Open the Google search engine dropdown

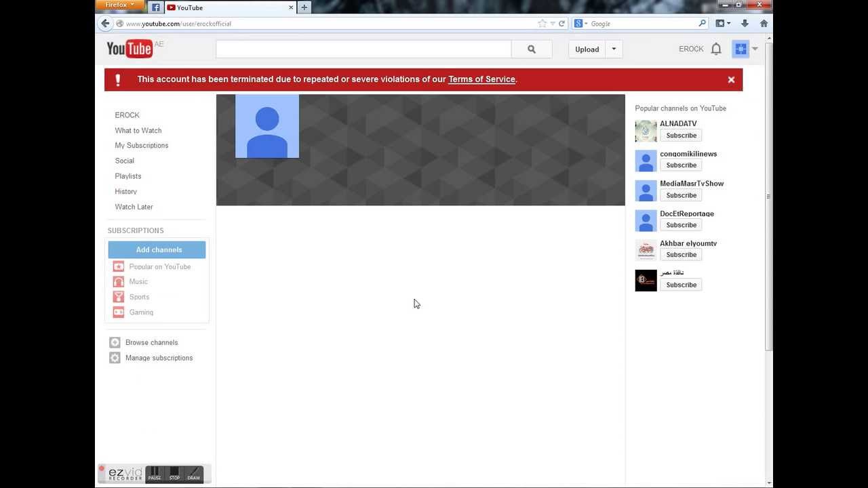click(581, 23)
